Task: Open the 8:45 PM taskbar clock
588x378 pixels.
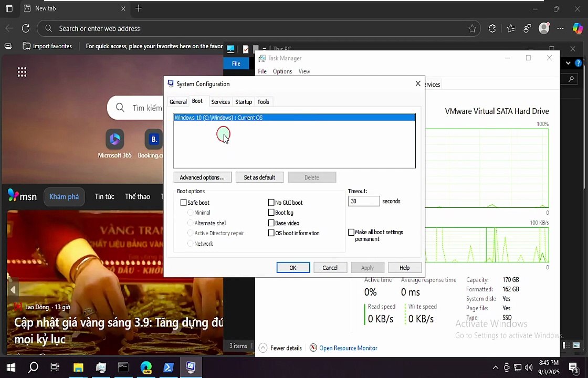Action: (x=549, y=367)
